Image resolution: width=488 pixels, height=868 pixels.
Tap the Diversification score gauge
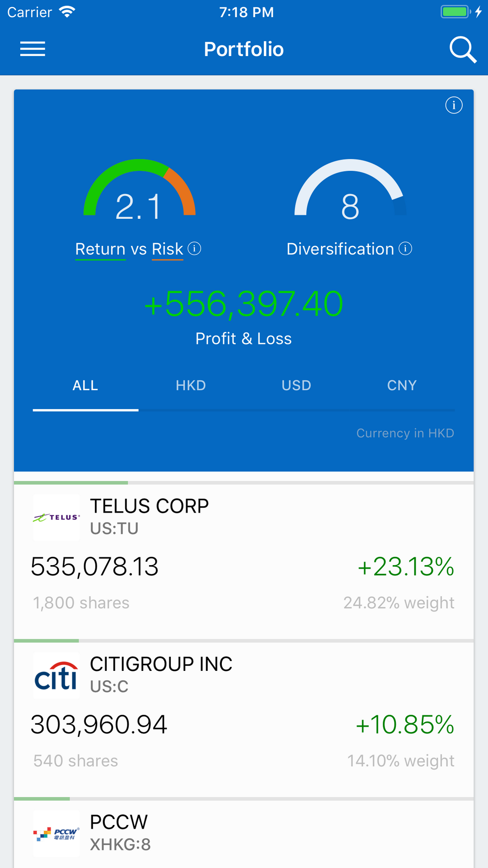(x=351, y=189)
